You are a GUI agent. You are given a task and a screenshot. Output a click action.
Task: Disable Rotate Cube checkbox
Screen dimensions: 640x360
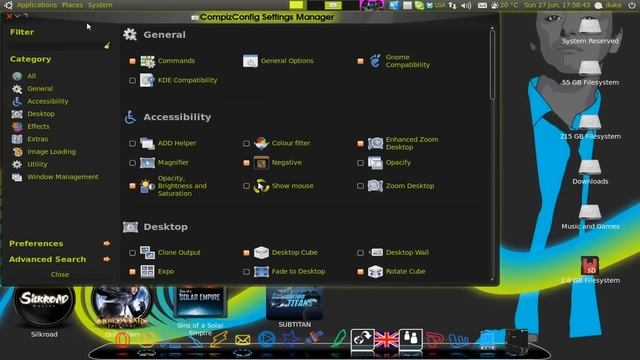(x=360, y=271)
